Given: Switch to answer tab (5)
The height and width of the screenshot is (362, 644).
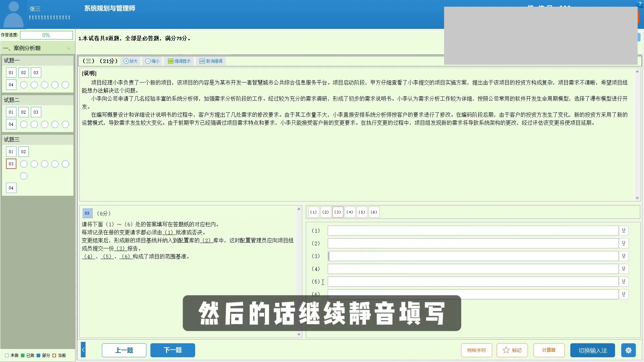Looking at the screenshot, I should click(x=362, y=212).
